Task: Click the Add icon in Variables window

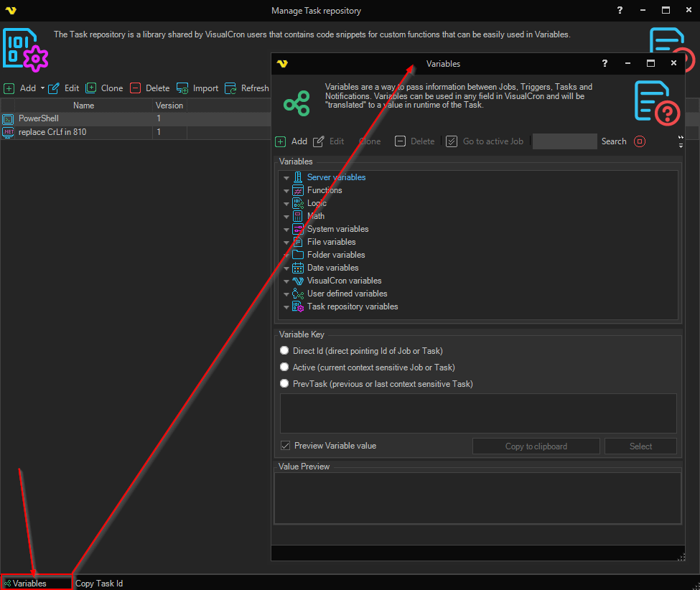Action: click(x=281, y=141)
